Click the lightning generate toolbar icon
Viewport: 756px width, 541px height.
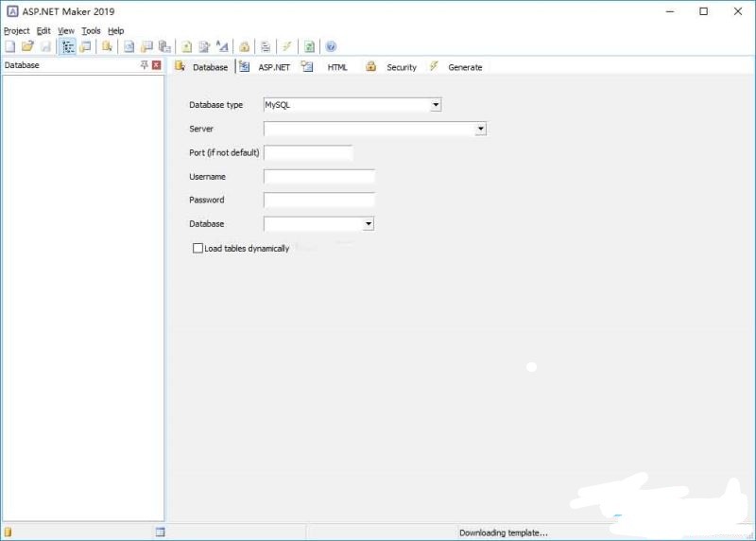click(x=287, y=46)
